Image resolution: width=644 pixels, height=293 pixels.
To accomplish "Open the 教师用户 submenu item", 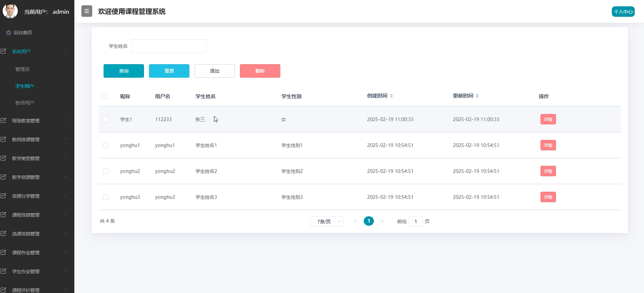I will pyautogui.click(x=25, y=103).
